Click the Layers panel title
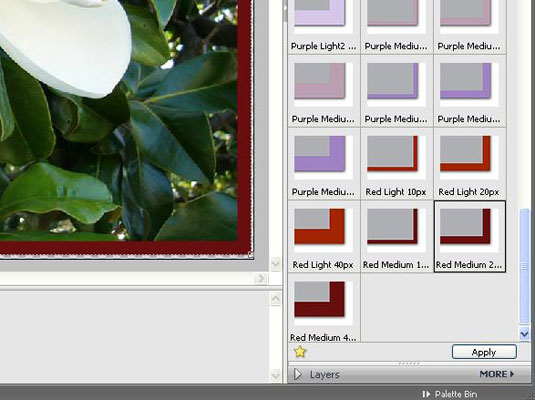 click(324, 374)
